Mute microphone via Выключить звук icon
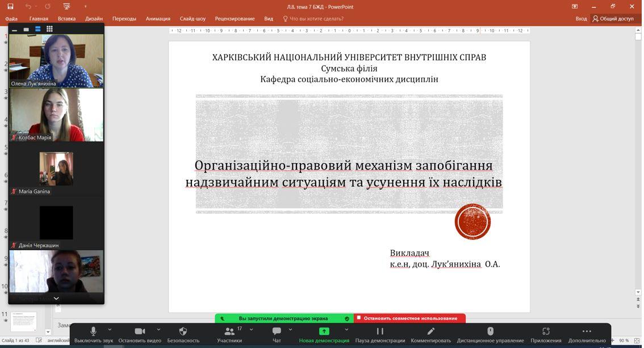 (93, 332)
